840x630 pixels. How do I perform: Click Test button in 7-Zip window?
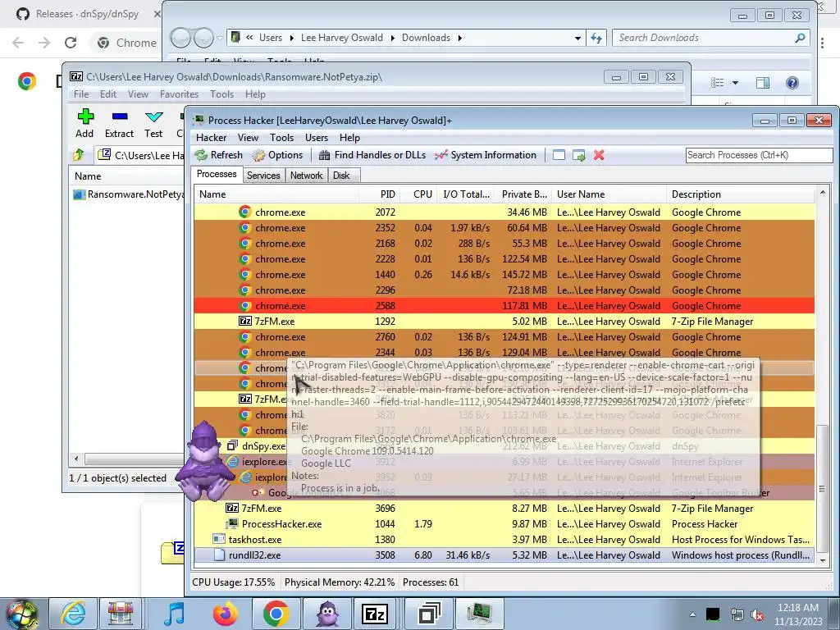pos(153,123)
